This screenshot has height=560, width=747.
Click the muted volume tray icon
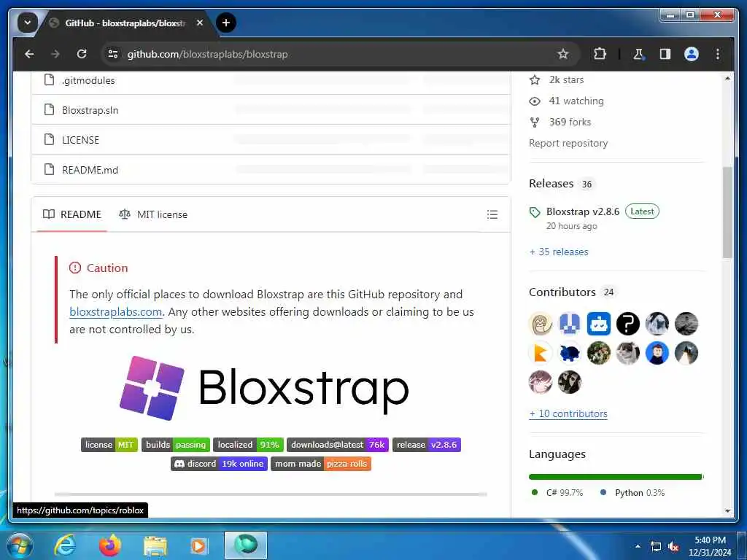coord(673,547)
